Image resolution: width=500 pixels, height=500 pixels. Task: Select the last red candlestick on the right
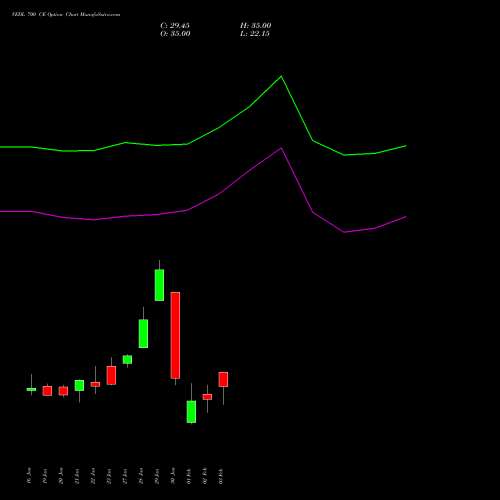point(223,379)
